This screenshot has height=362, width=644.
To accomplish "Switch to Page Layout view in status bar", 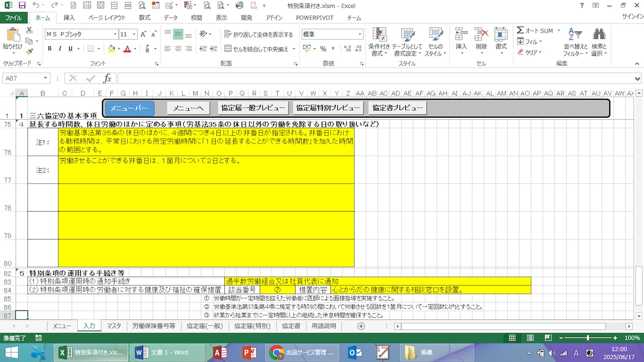I will click(531, 338).
